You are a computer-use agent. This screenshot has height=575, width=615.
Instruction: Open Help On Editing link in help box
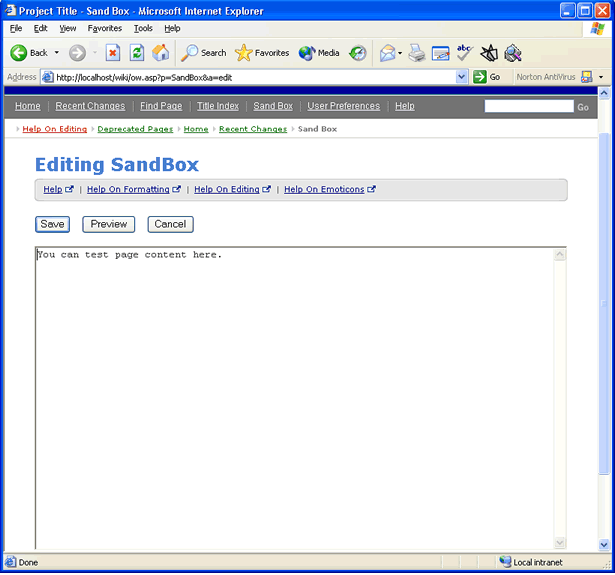pyautogui.click(x=227, y=189)
